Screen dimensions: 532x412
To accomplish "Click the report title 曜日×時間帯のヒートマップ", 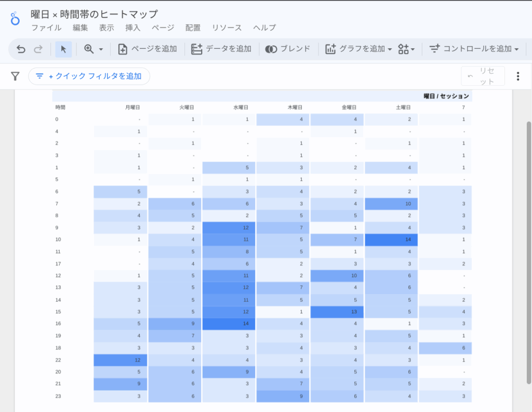I will pos(95,14).
